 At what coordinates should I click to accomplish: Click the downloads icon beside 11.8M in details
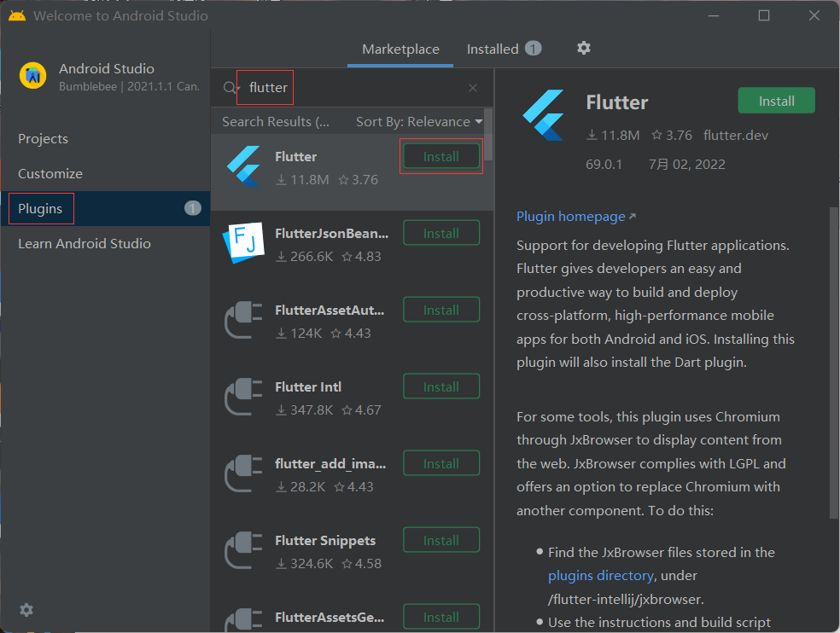click(592, 135)
